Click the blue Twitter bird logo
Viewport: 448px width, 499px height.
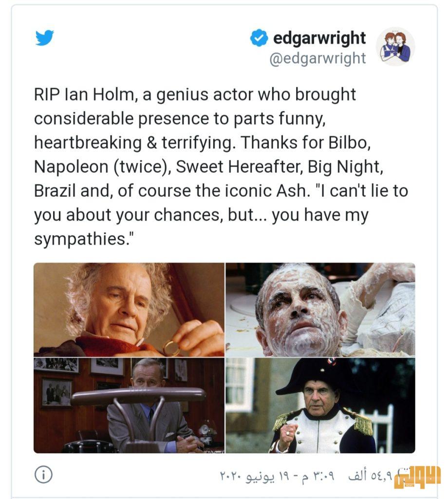[x=44, y=38]
